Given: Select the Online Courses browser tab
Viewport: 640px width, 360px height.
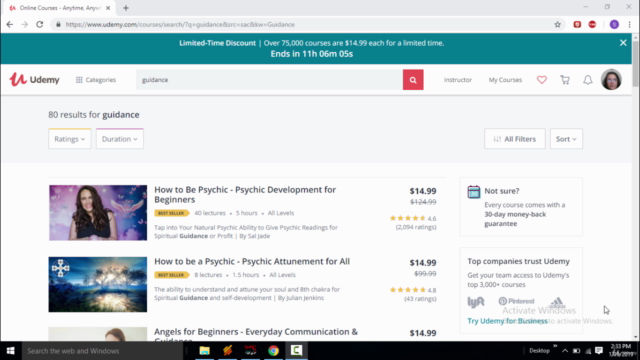Looking at the screenshot, I should 59,8.
